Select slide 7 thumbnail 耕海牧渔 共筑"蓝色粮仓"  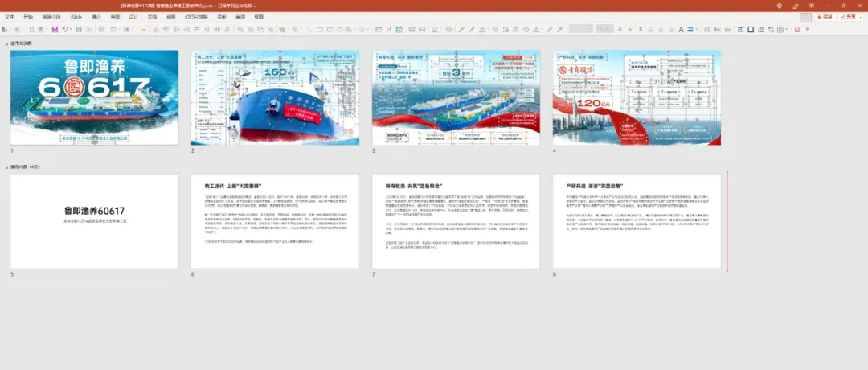[457, 221]
